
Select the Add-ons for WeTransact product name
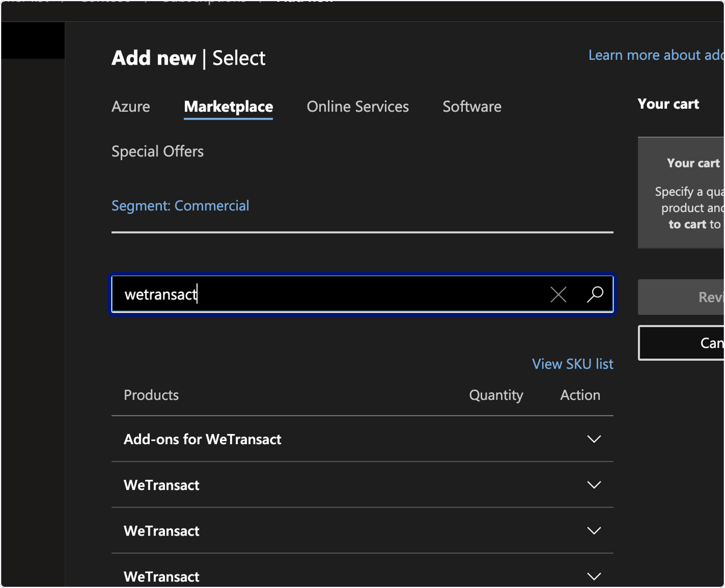tap(202, 439)
